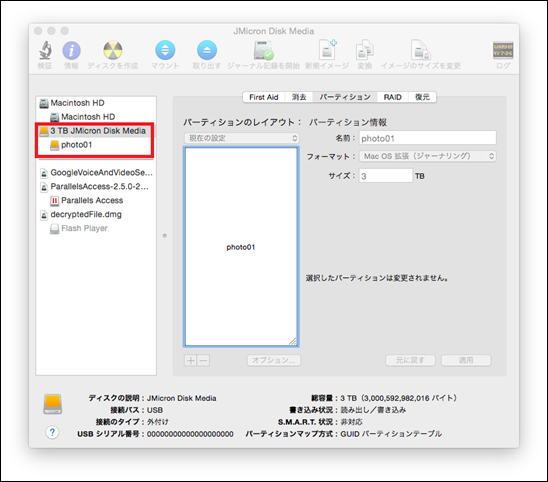
Task: Select GoogleVoiceAndVideoSe... in sidebar
Action: (x=96, y=173)
